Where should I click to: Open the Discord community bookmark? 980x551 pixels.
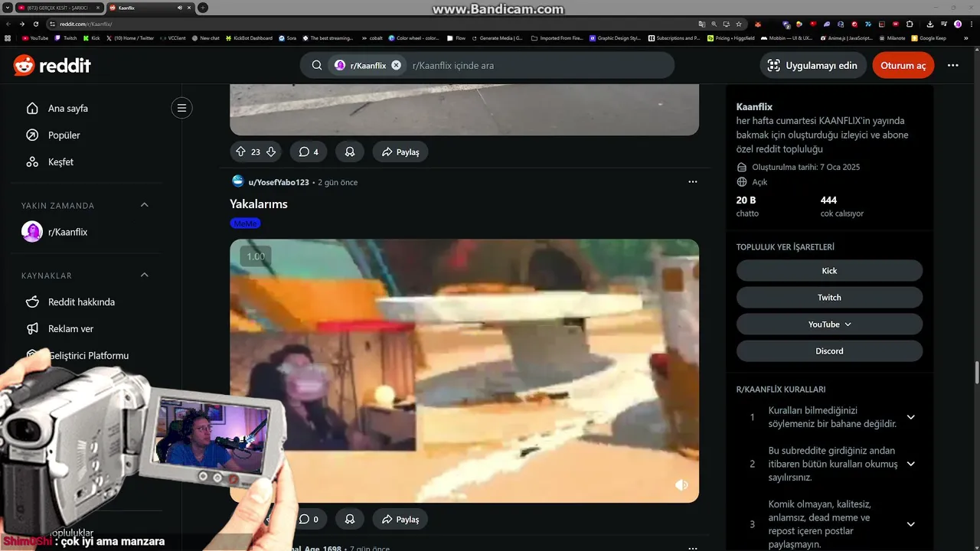pyautogui.click(x=829, y=351)
